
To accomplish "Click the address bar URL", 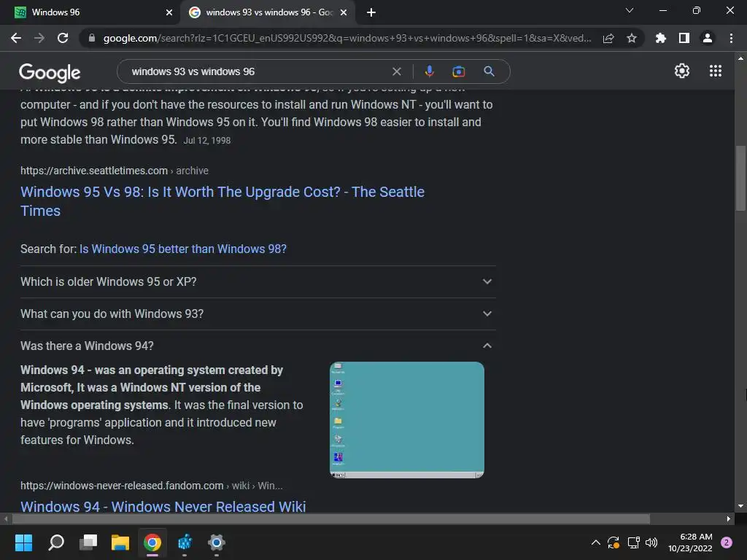I will (x=347, y=38).
